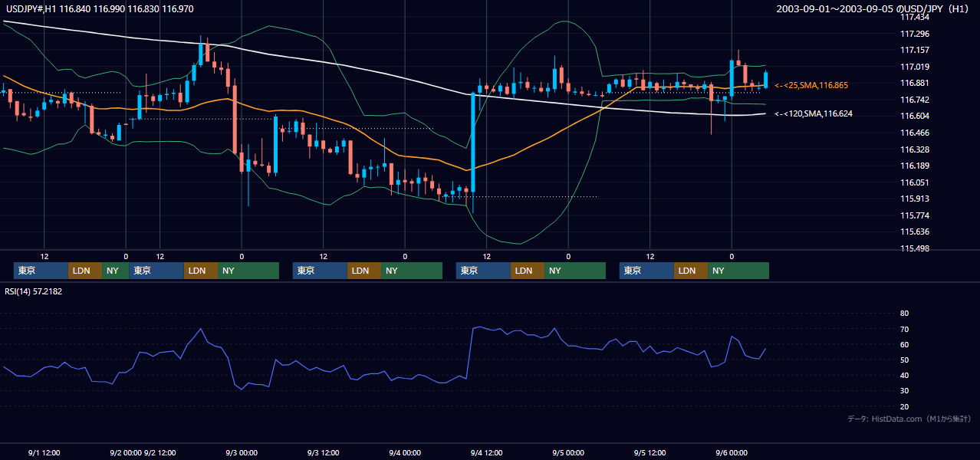Select the 9/5 00:00 time axis marker
The height and width of the screenshot is (460, 980).
[x=568, y=452]
